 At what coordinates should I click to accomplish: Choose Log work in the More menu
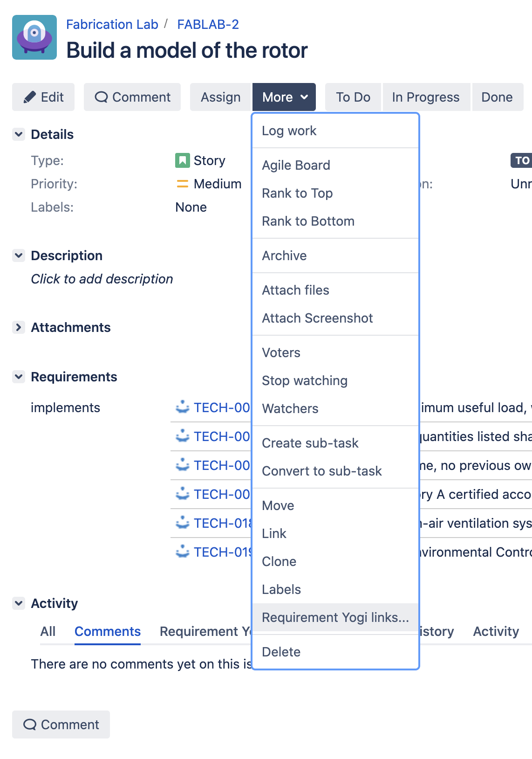289,131
